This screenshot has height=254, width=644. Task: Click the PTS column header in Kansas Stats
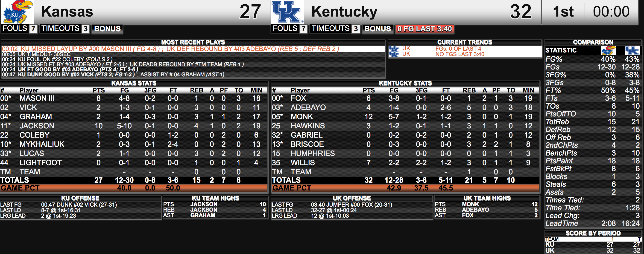point(99,90)
